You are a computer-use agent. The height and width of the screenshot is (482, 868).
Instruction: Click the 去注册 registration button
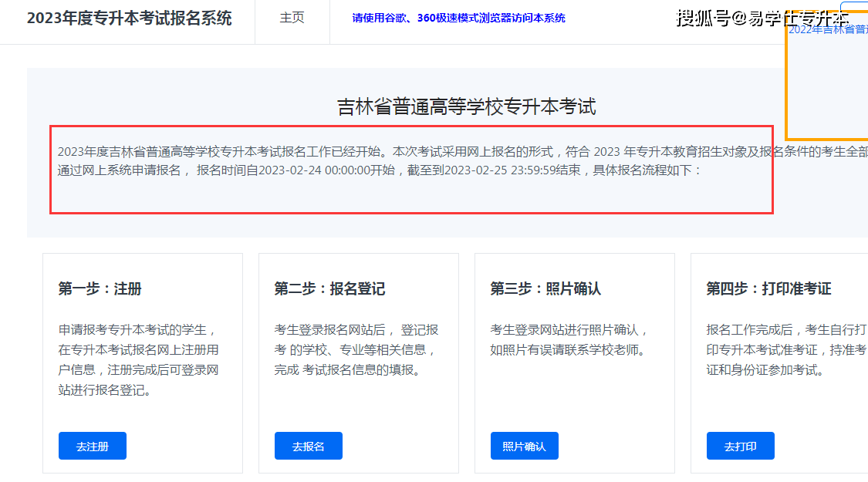point(92,445)
